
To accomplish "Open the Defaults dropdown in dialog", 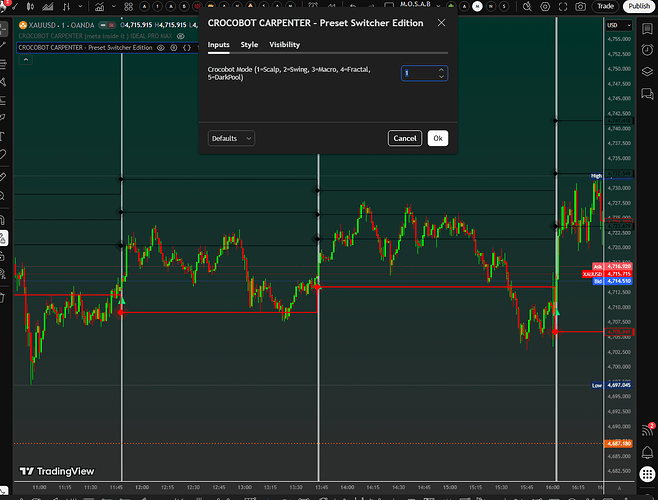I will 231,139.
